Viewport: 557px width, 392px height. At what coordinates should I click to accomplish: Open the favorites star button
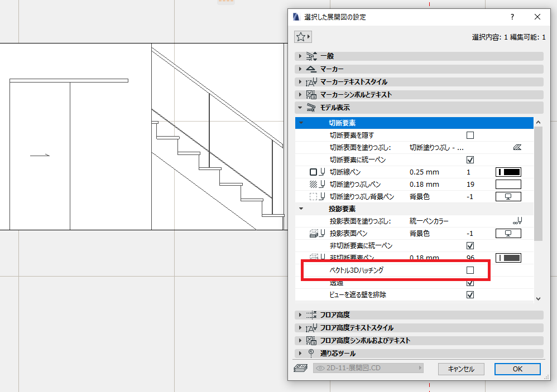[x=302, y=37]
